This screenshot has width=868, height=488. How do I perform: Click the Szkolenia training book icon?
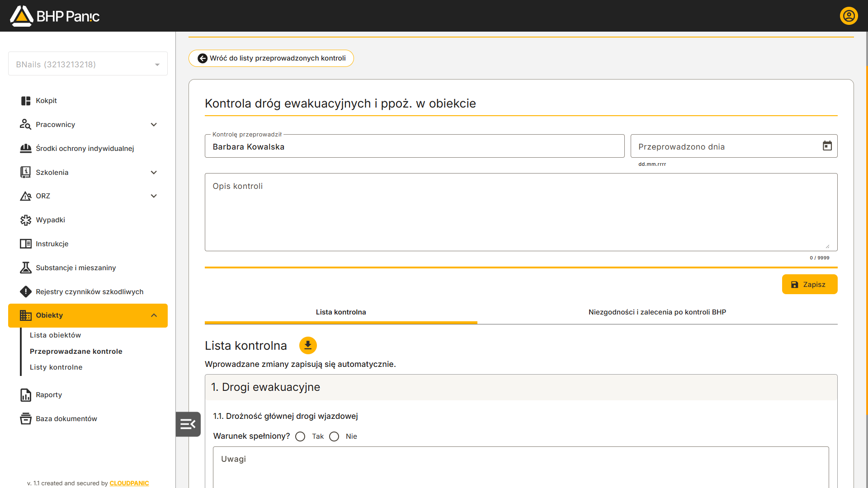[x=26, y=172]
